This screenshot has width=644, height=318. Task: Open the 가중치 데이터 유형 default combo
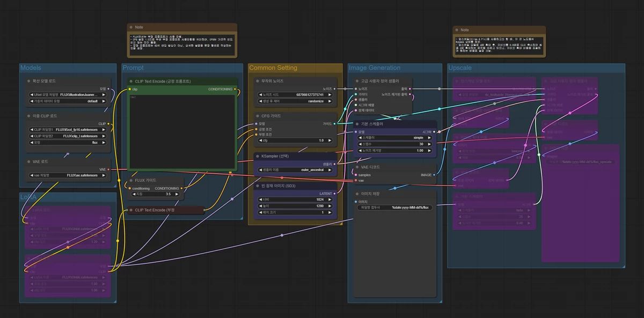[x=68, y=101]
